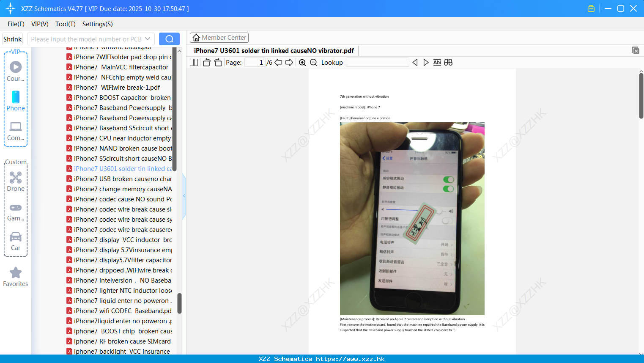Screen dimensions: 644x363
Task: Open iPhone7 USB broken causeno charge file
Action: 119,179
